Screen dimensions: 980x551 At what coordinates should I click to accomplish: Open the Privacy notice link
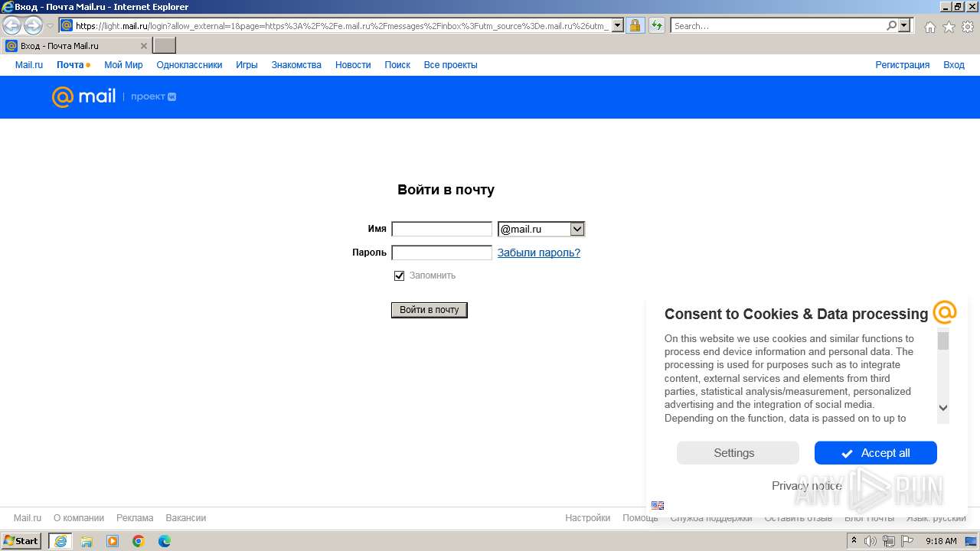[x=807, y=486]
